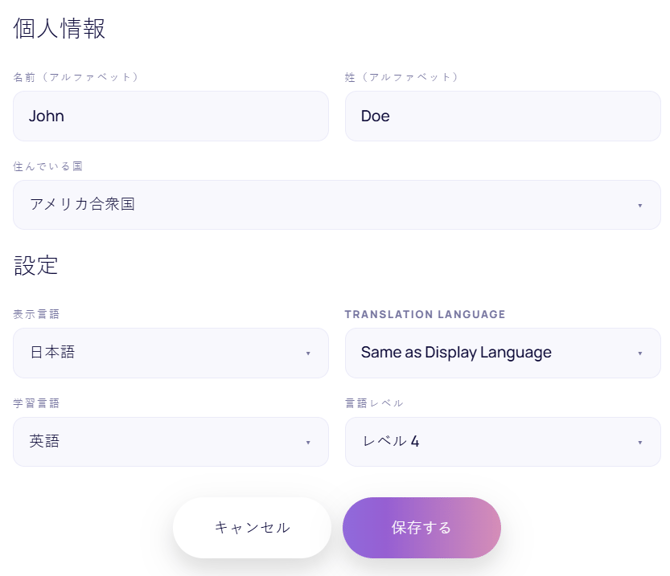Open the 言語レベル dropdown showing レベル 4
670x576 pixels.
503,442
